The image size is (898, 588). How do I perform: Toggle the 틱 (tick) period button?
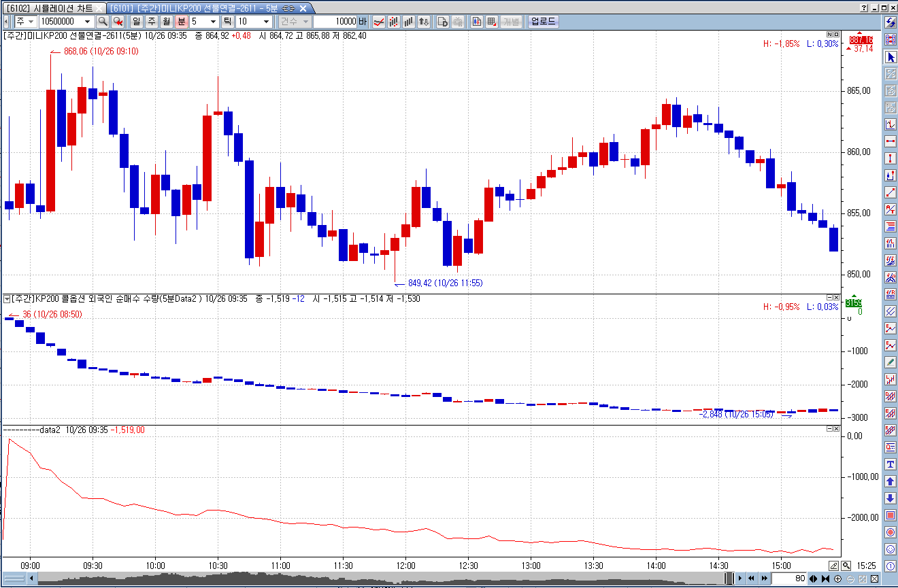coord(227,22)
